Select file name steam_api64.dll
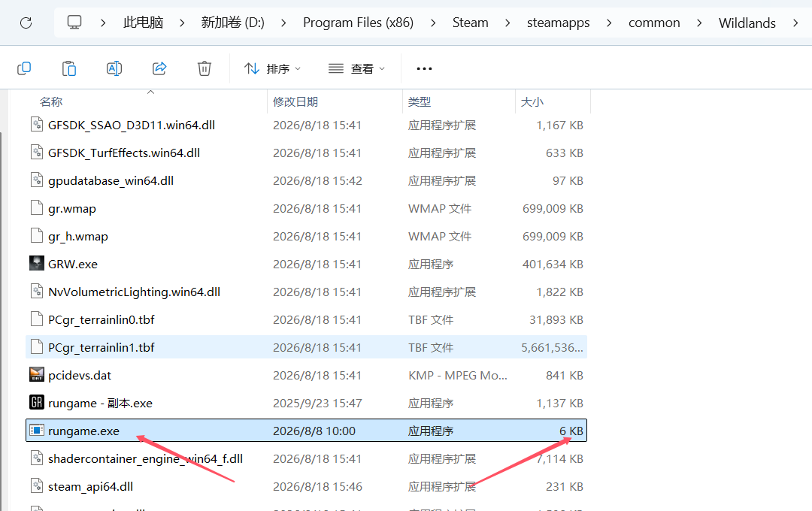Image resolution: width=812 pixels, height=511 pixels. pyautogui.click(x=91, y=487)
